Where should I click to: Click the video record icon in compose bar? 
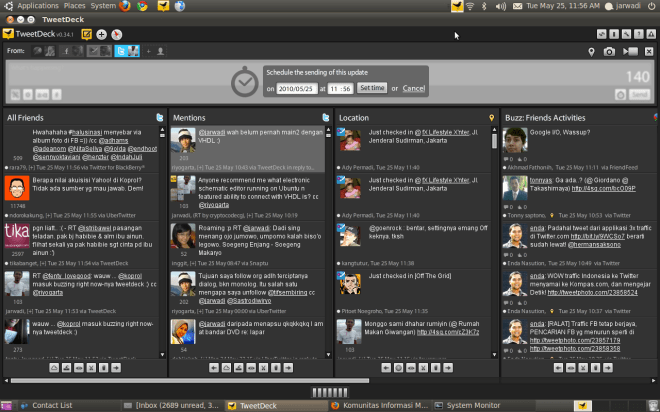[631, 51]
